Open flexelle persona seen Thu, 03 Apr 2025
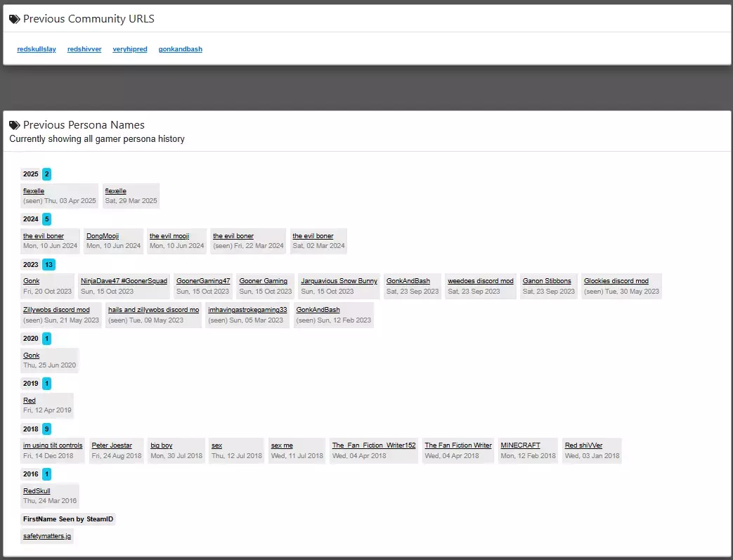This screenshot has width=733, height=560. [34, 191]
